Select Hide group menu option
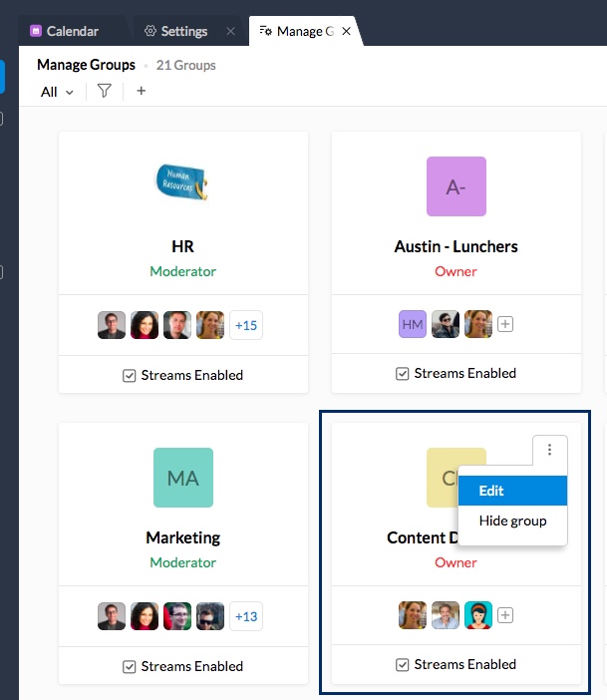This screenshot has height=700, width=607. (x=513, y=521)
